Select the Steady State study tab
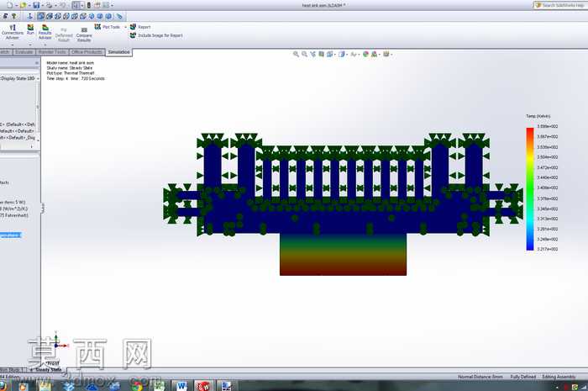The height and width of the screenshot is (391, 588). click(x=47, y=370)
